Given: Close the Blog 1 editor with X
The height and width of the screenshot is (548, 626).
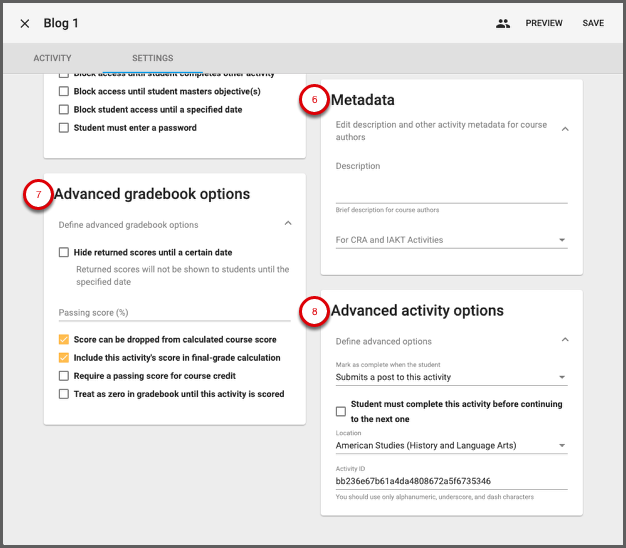Looking at the screenshot, I should 25,23.
